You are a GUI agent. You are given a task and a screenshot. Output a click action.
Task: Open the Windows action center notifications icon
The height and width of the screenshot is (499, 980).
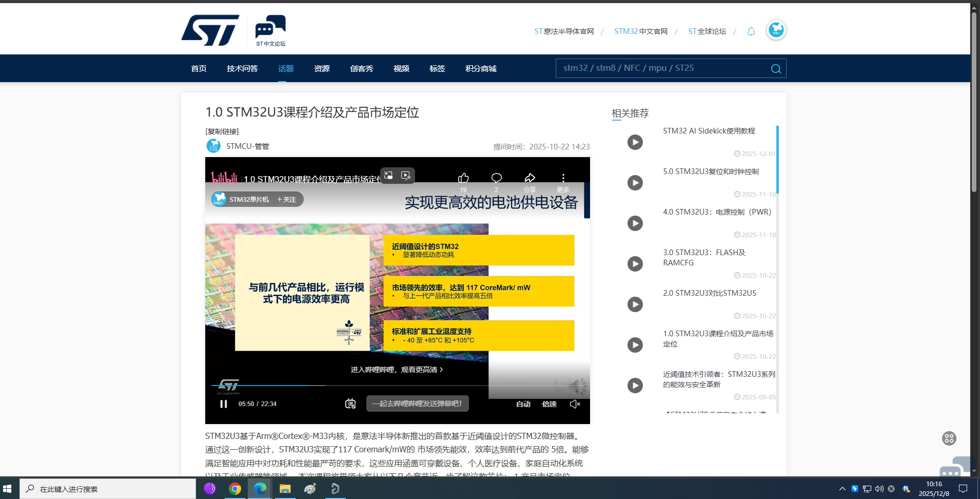(x=963, y=489)
